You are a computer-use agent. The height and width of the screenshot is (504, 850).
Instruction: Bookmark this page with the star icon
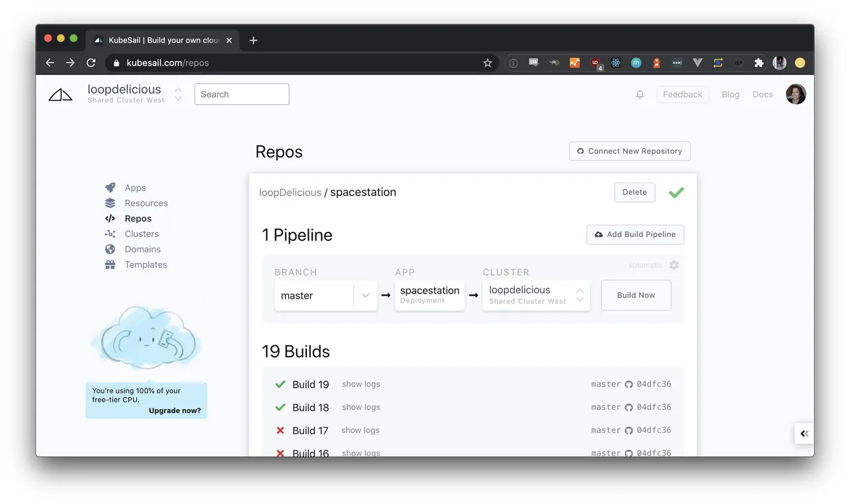487,63
